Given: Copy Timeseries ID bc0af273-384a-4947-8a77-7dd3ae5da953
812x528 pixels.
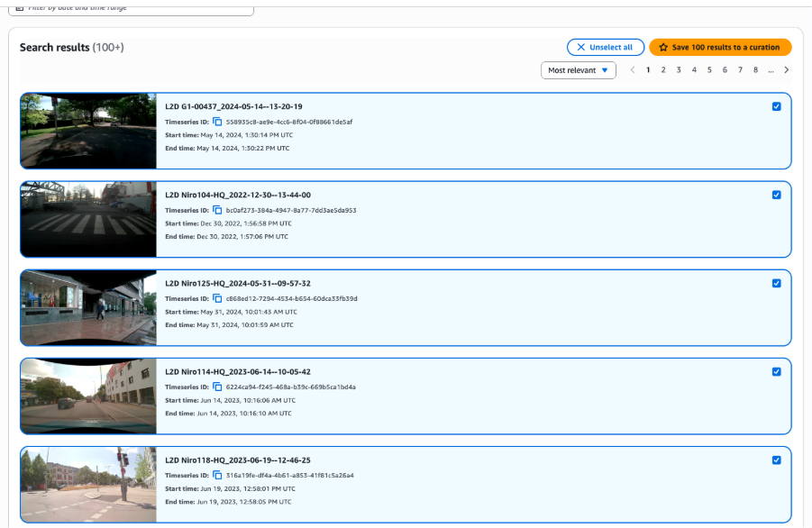Looking at the screenshot, I should point(217,210).
